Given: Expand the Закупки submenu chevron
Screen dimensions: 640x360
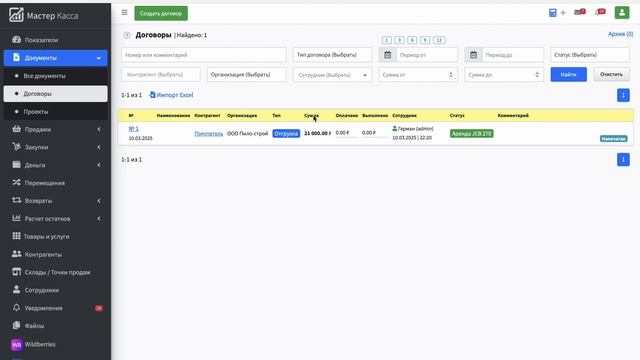Looking at the screenshot, I should click(x=99, y=147).
